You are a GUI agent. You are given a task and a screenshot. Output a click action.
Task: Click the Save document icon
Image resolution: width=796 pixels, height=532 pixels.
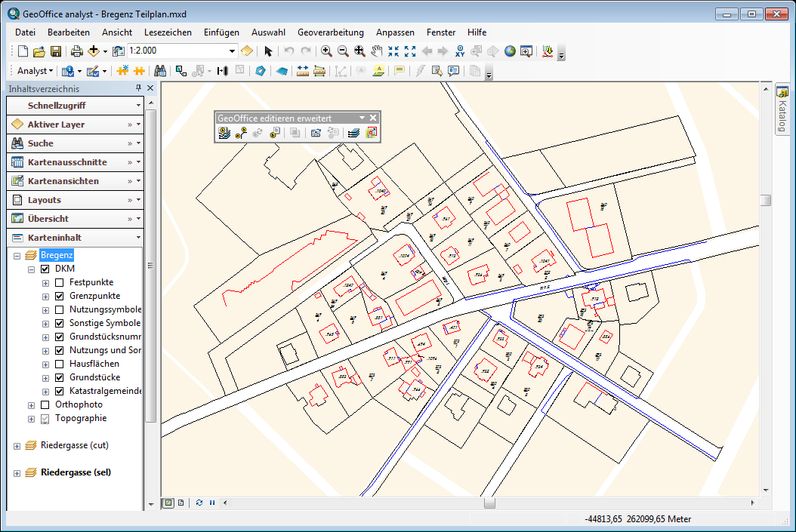56,51
